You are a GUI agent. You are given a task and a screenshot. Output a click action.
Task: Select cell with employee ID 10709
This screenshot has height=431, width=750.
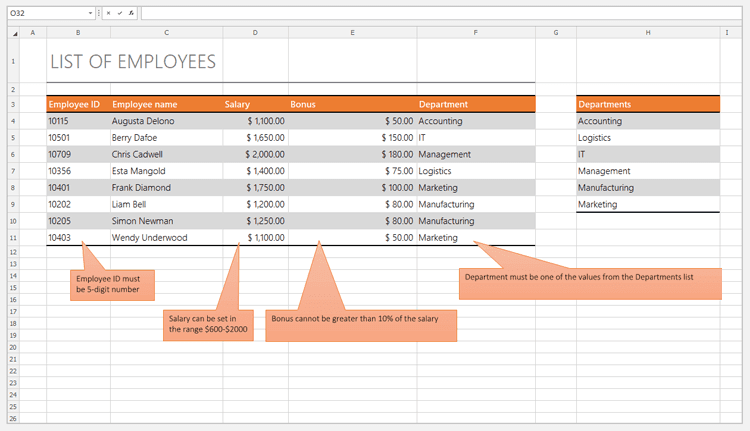tap(78, 155)
